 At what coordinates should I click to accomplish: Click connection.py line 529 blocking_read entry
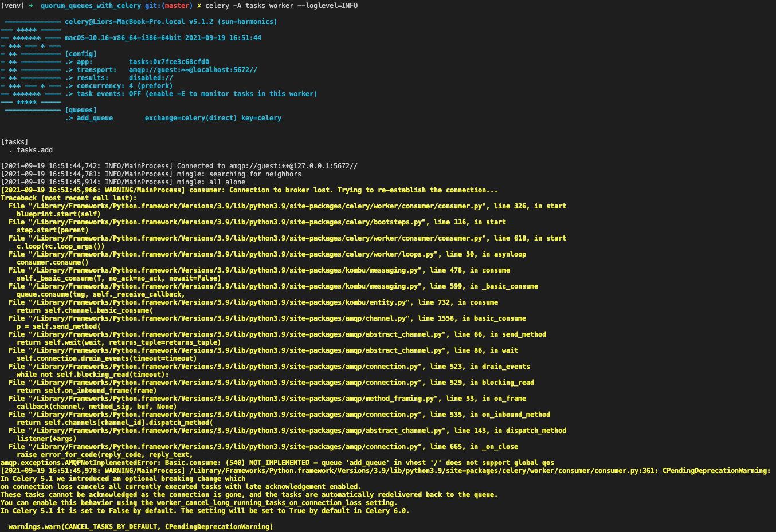tap(271, 383)
